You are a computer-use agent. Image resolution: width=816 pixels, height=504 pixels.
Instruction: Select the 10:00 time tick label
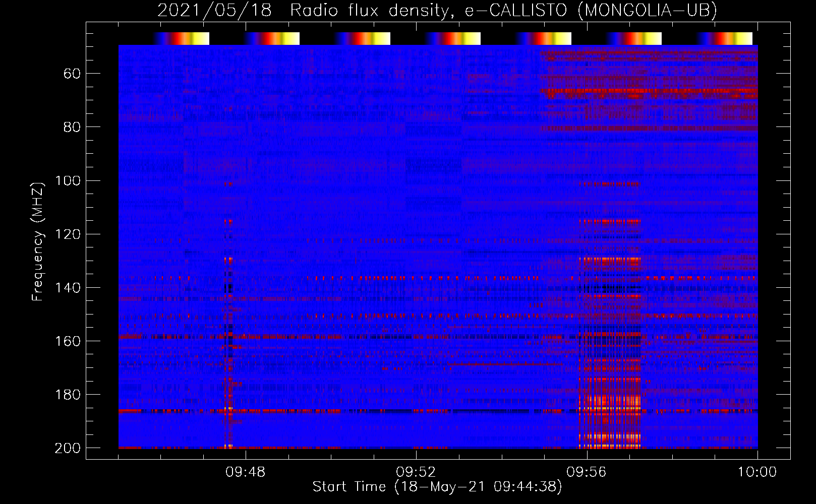[757, 472]
